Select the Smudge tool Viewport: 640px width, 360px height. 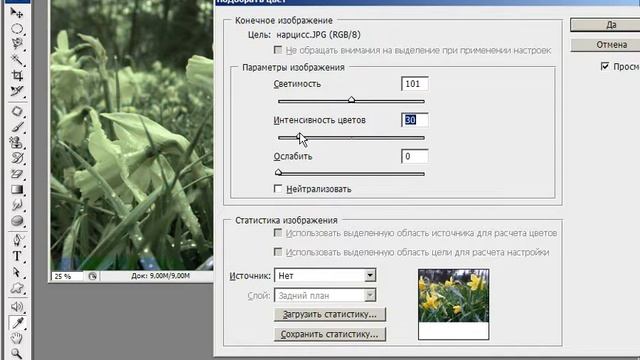(x=17, y=205)
